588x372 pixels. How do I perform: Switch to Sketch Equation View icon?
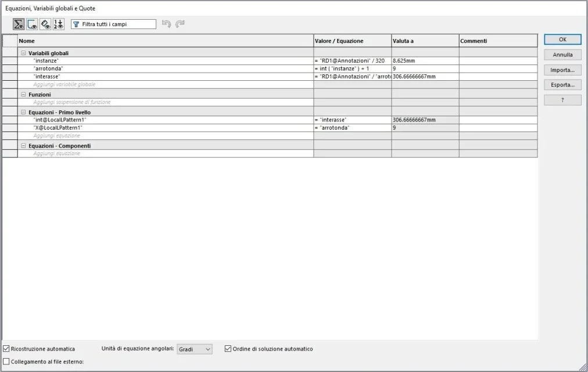click(33, 24)
